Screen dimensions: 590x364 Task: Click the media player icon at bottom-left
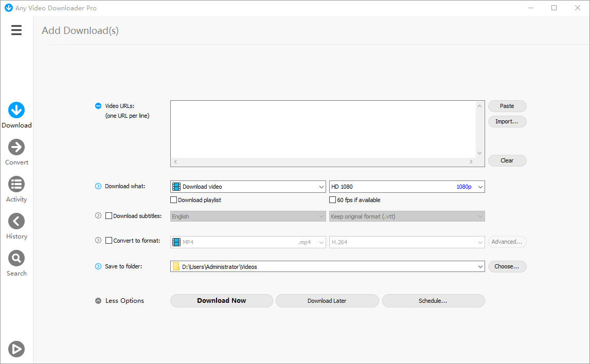pos(16,349)
